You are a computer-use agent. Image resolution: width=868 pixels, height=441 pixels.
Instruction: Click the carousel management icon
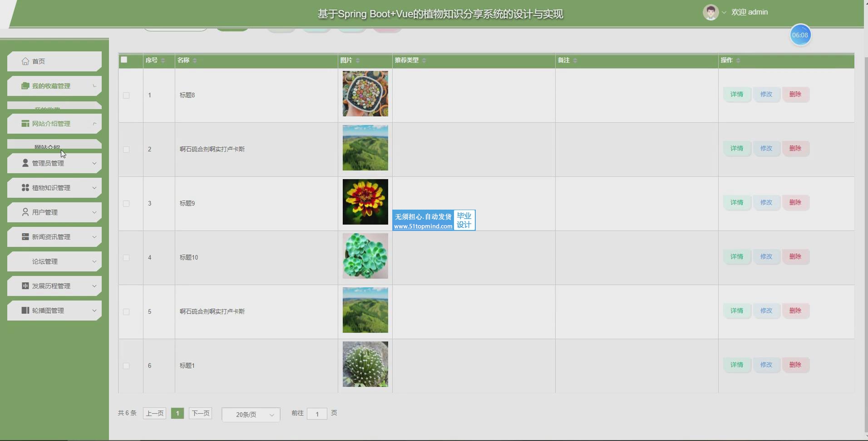click(25, 310)
